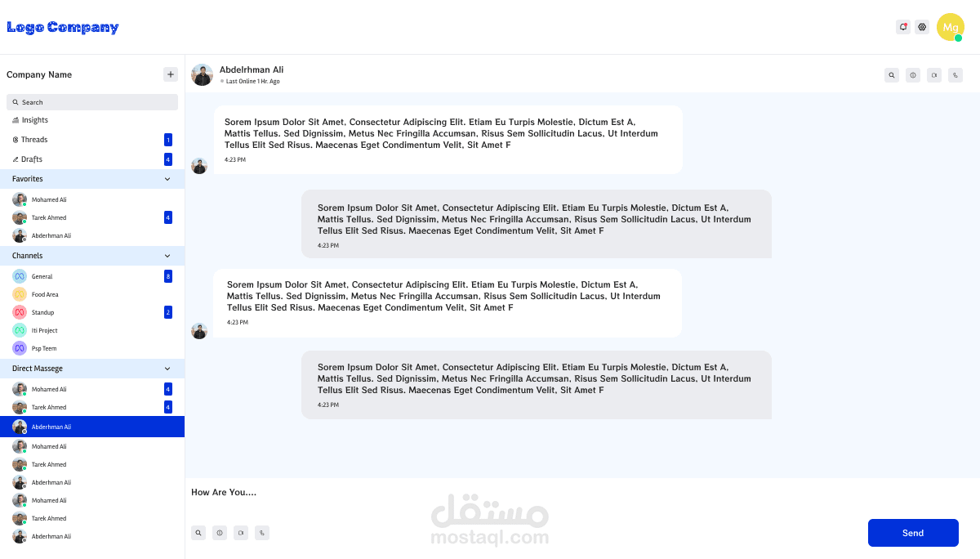This screenshot has width=980, height=559.
Task: Open conversation info from chat header
Action: pyautogui.click(x=913, y=75)
